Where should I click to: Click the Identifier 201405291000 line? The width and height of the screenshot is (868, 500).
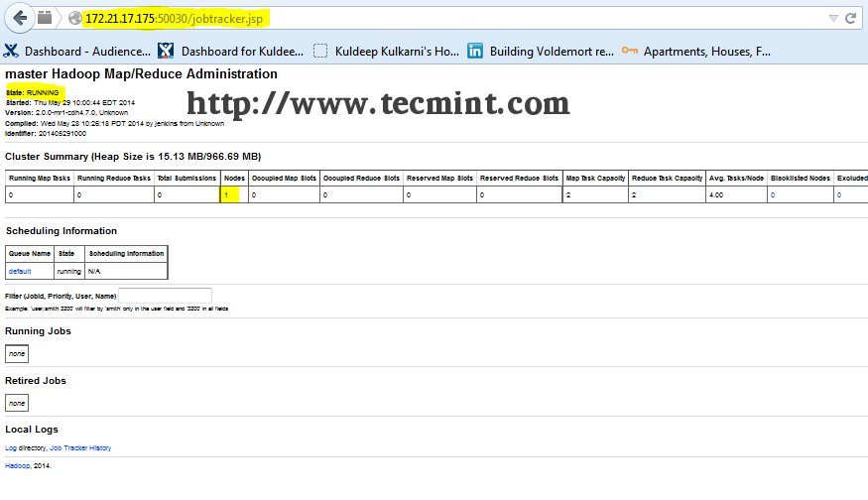point(46,134)
